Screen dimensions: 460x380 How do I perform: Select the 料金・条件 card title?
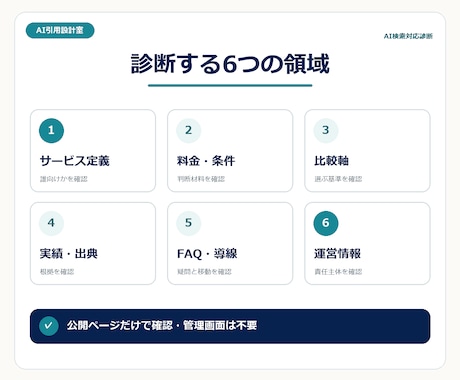206,161
